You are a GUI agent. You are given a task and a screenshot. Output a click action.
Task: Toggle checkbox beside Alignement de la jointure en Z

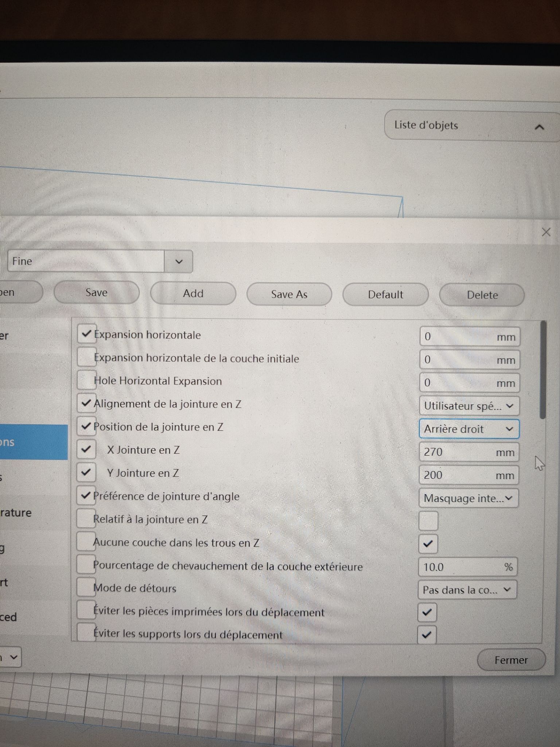tap(86, 403)
